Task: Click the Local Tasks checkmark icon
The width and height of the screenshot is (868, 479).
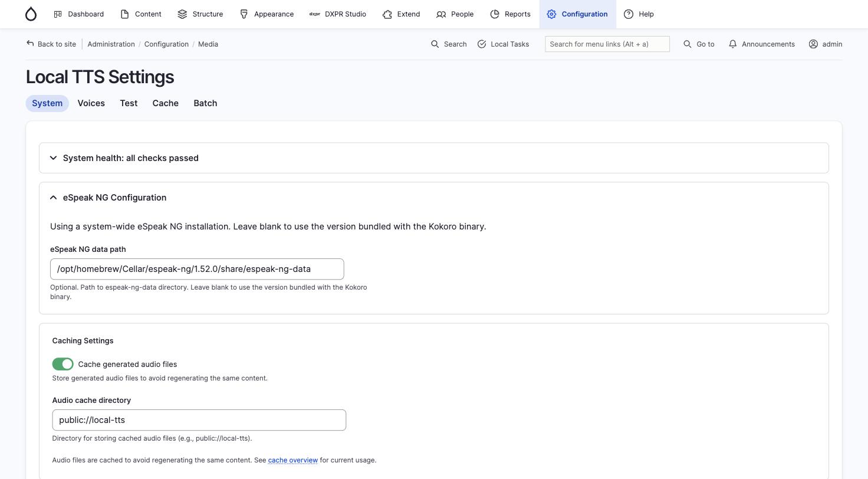Action: (482, 44)
